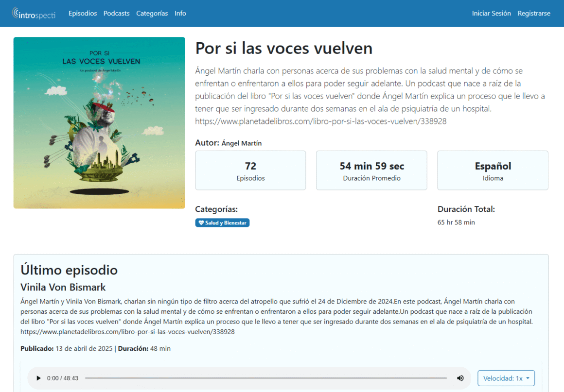The width and height of the screenshot is (564, 392).
Task: Seek along the audio progress bar
Action: tap(266, 378)
